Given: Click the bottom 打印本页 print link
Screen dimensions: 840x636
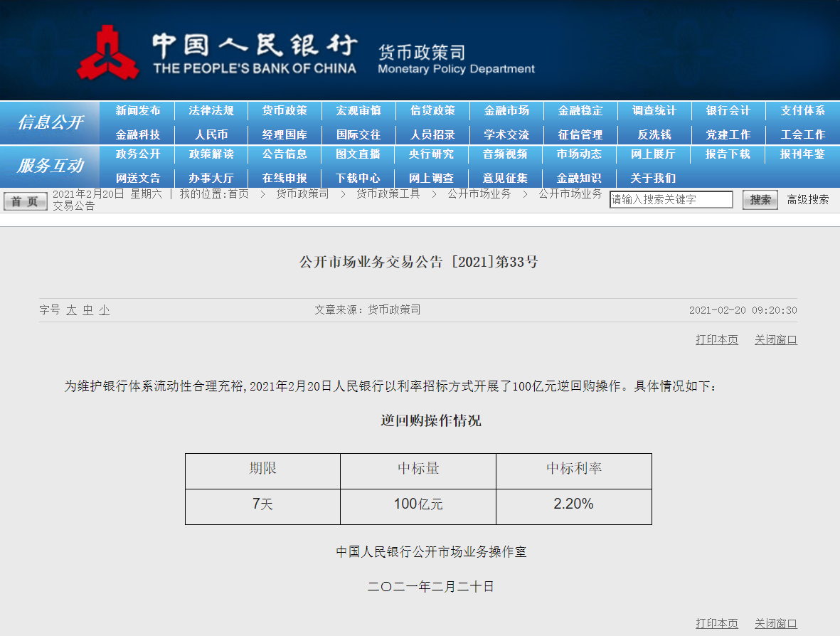Looking at the screenshot, I should click(716, 624).
